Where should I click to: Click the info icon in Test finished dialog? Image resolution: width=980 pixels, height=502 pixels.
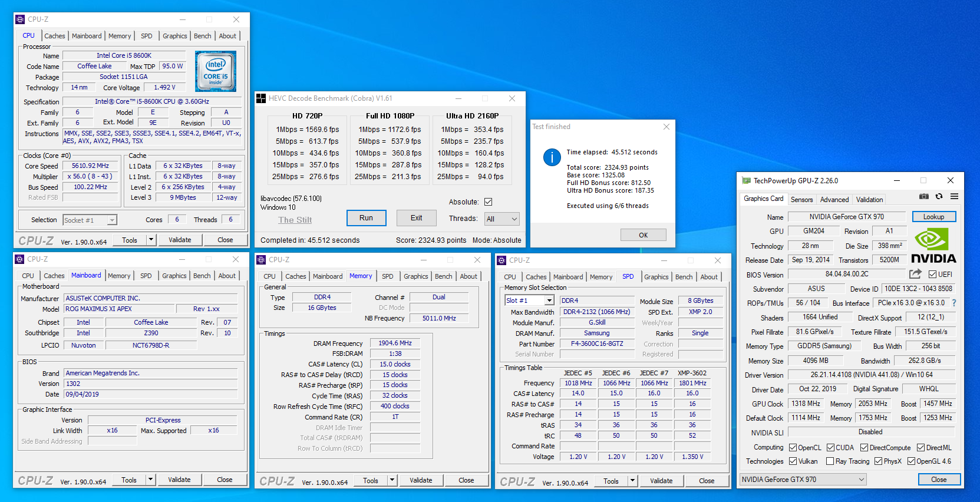[552, 157]
